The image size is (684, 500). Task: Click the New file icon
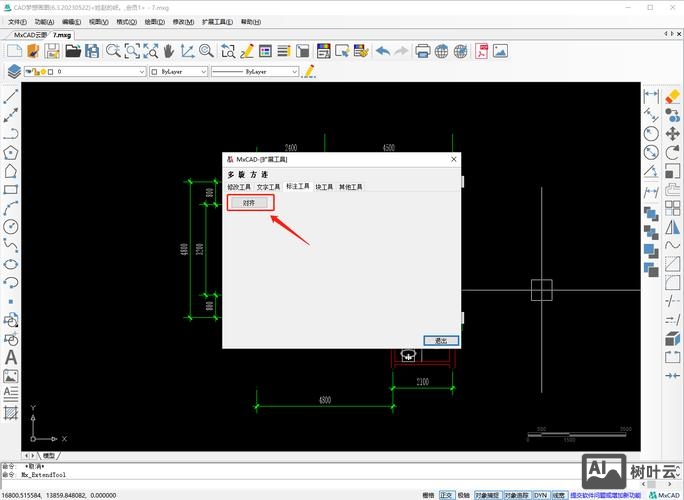pos(14,51)
